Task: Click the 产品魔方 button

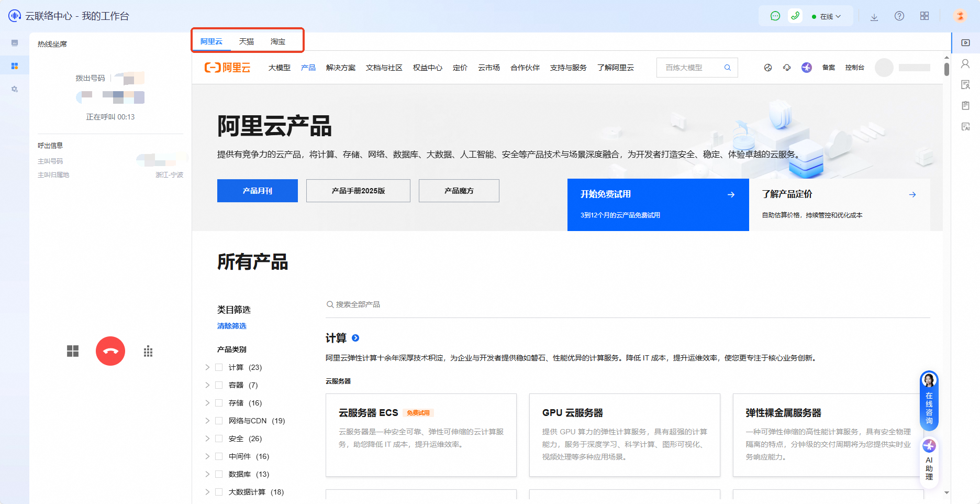Action: click(x=459, y=191)
